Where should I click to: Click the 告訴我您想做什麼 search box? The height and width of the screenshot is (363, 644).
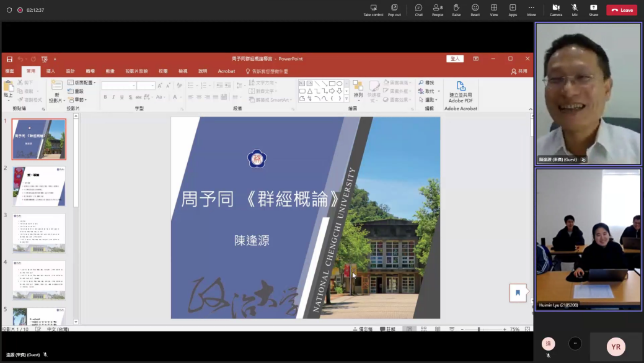click(x=267, y=71)
